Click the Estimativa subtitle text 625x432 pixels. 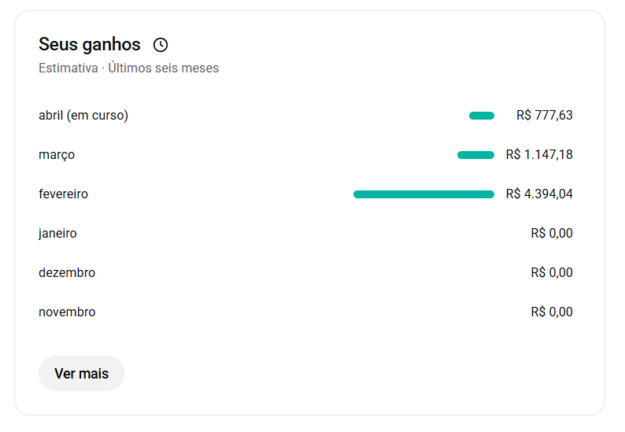click(x=68, y=68)
